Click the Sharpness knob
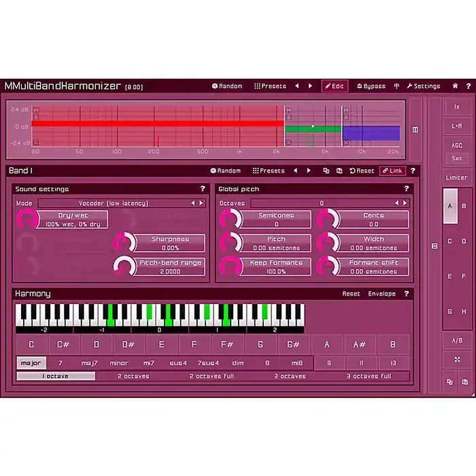The width and height of the screenshot is (476, 476). click(124, 243)
